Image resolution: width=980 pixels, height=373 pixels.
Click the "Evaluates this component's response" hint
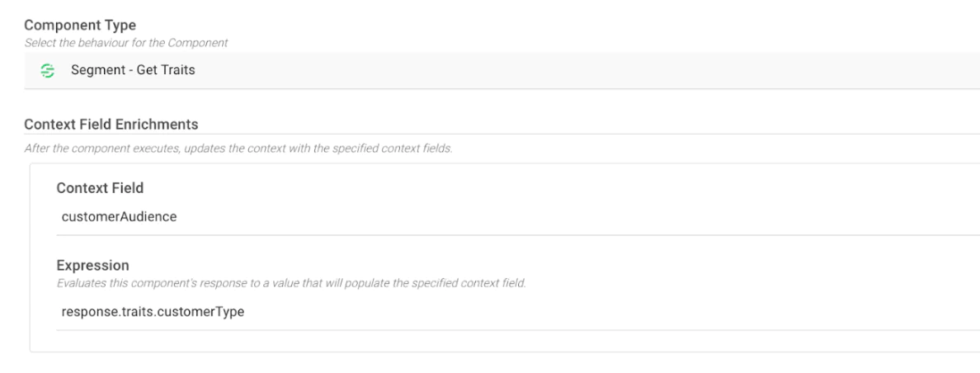point(290,283)
